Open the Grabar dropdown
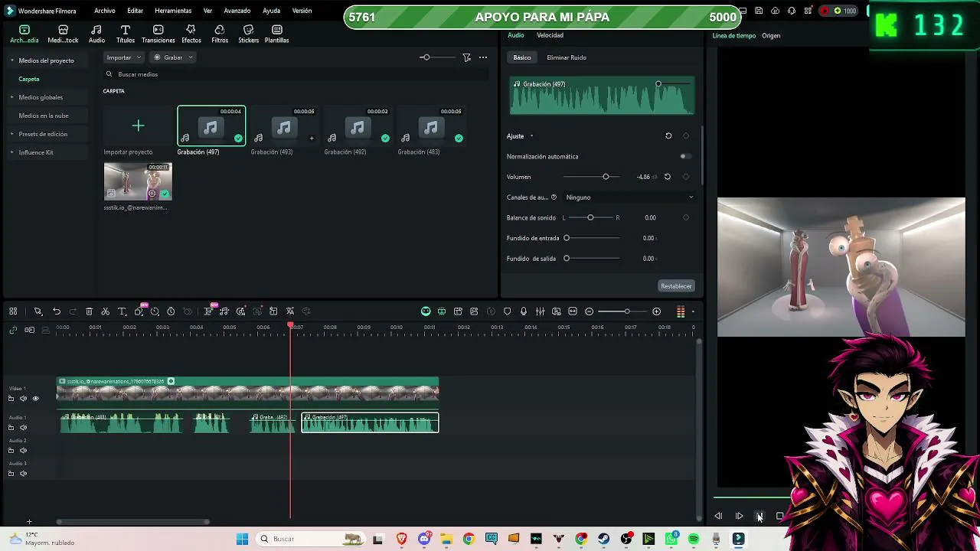The image size is (980, 551). click(x=173, y=57)
